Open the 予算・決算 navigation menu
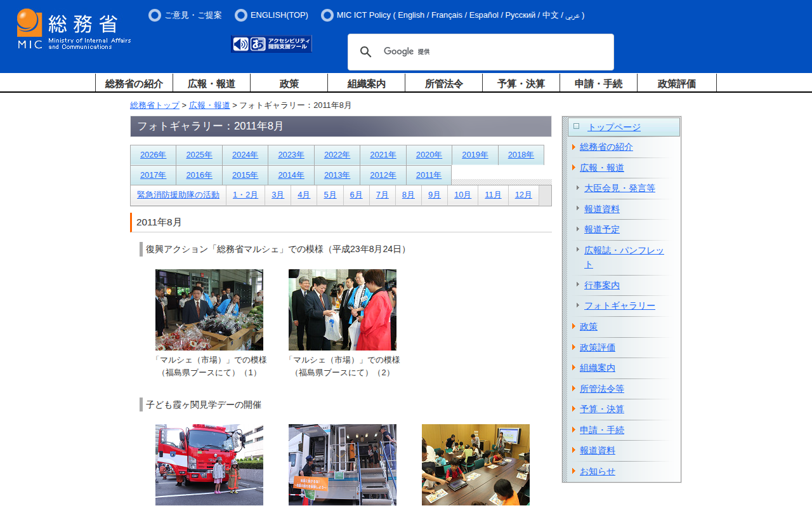812x508 pixels. 521,83
